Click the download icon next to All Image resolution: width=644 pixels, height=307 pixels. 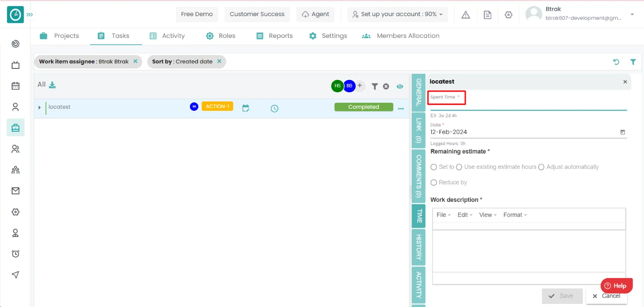[52, 85]
